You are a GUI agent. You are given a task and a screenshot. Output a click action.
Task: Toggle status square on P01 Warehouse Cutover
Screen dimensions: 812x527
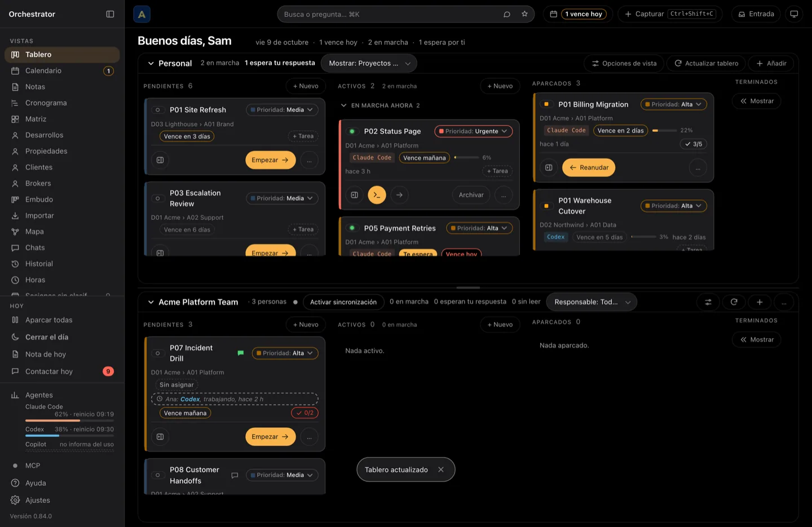546,206
